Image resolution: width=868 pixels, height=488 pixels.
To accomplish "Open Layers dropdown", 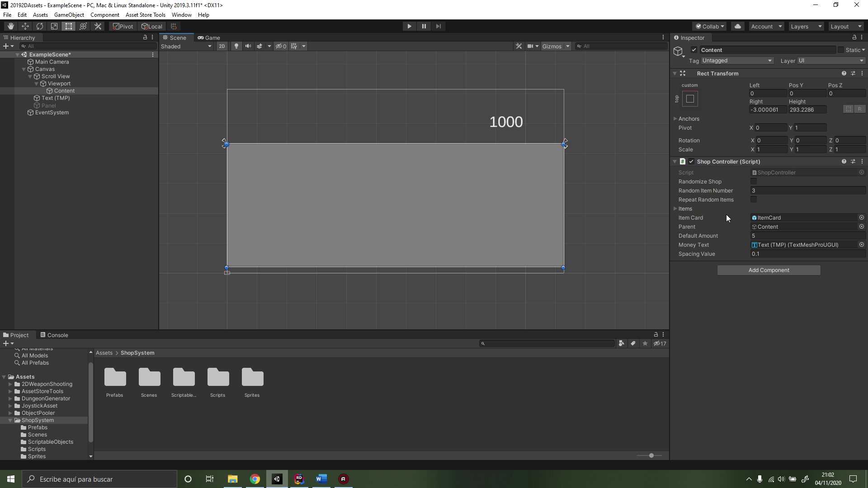I will coord(806,26).
